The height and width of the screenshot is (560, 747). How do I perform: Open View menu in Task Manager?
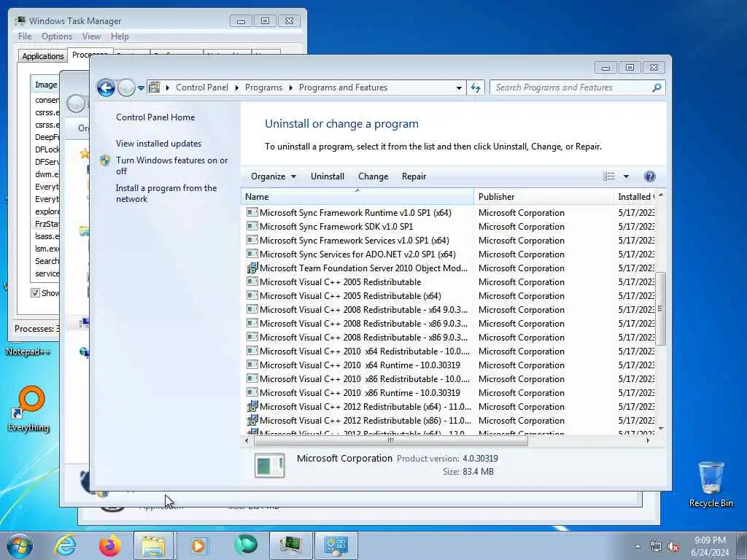(91, 36)
